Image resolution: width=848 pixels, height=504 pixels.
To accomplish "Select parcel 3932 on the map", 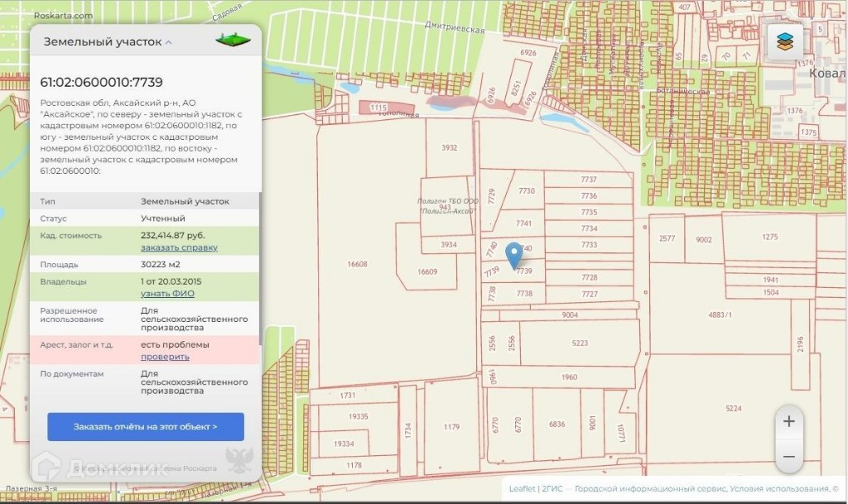I will (x=450, y=147).
